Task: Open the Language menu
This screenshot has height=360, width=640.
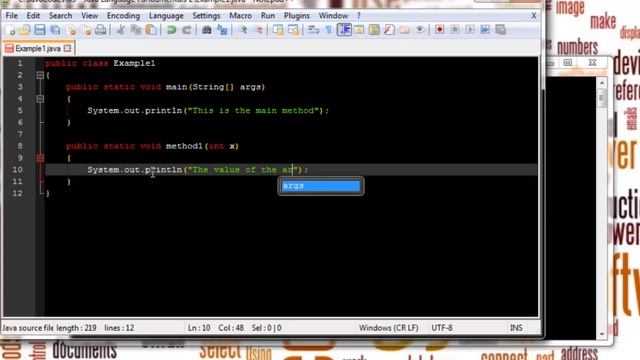Action: tap(166, 16)
